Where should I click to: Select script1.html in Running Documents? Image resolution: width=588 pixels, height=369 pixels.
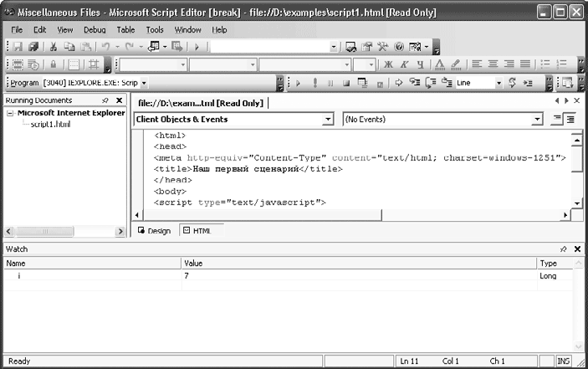(50, 125)
